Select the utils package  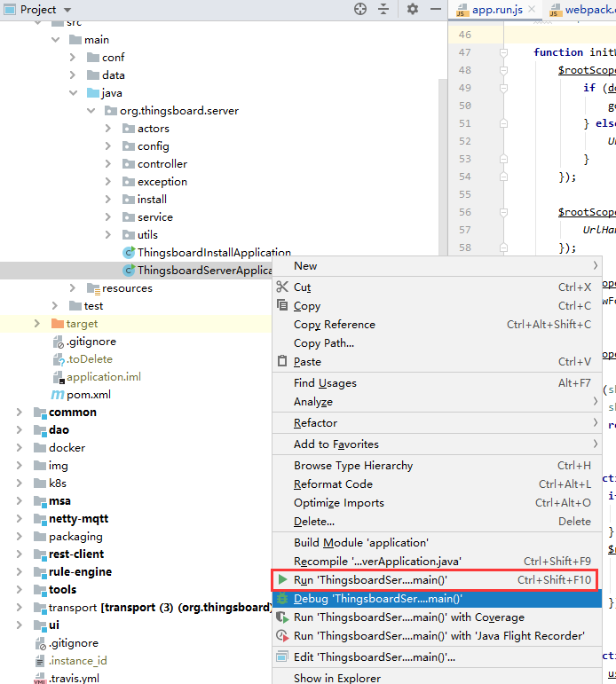[147, 235]
